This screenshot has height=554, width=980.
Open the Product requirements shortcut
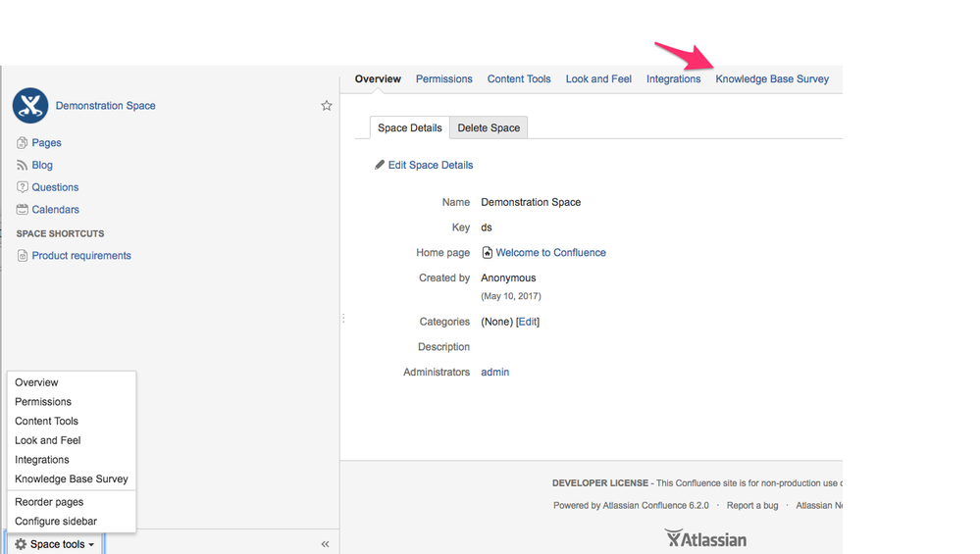[x=81, y=256]
